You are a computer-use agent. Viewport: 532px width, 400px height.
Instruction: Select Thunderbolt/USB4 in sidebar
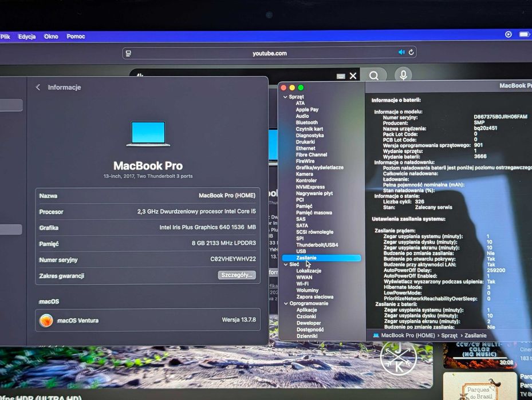point(317,245)
